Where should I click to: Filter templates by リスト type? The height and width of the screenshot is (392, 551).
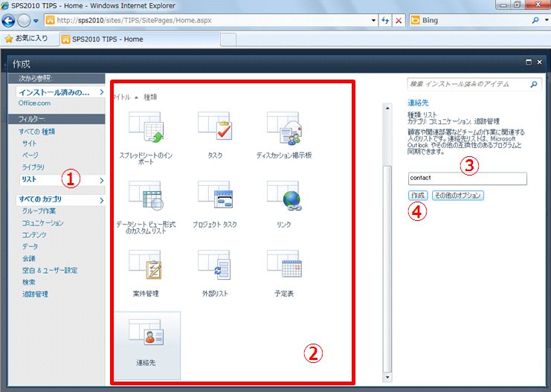point(62,180)
